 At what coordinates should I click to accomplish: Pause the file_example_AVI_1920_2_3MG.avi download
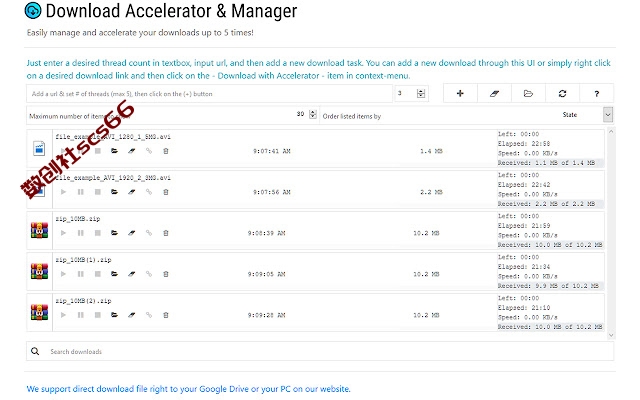pos(80,192)
